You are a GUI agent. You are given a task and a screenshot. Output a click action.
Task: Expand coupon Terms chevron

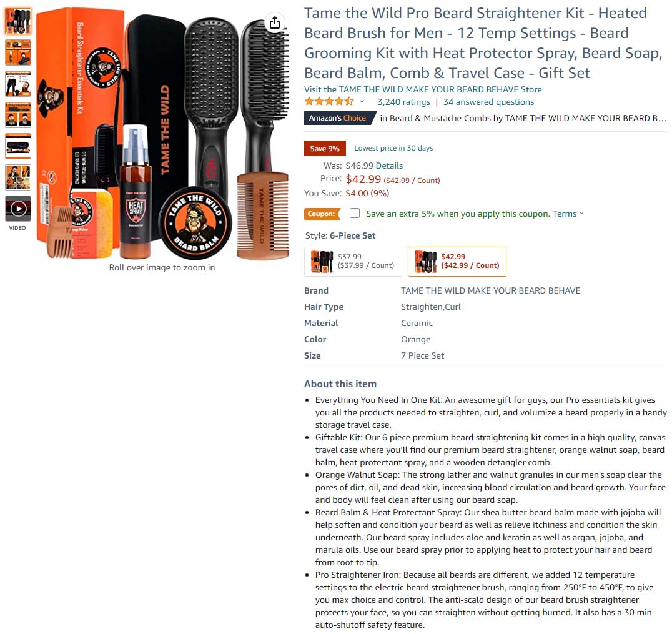[581, 213]
